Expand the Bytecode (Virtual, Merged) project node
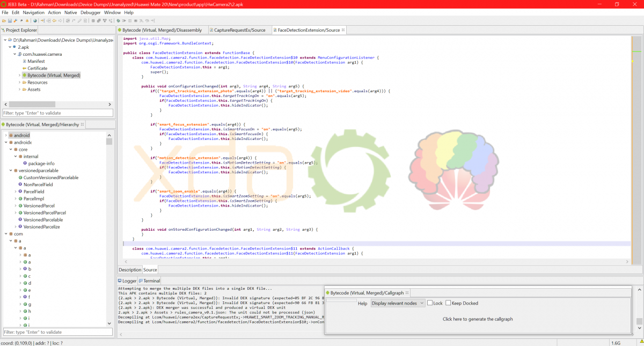Image resolution: width=644 pixels, height=346 pixels. 19,76
